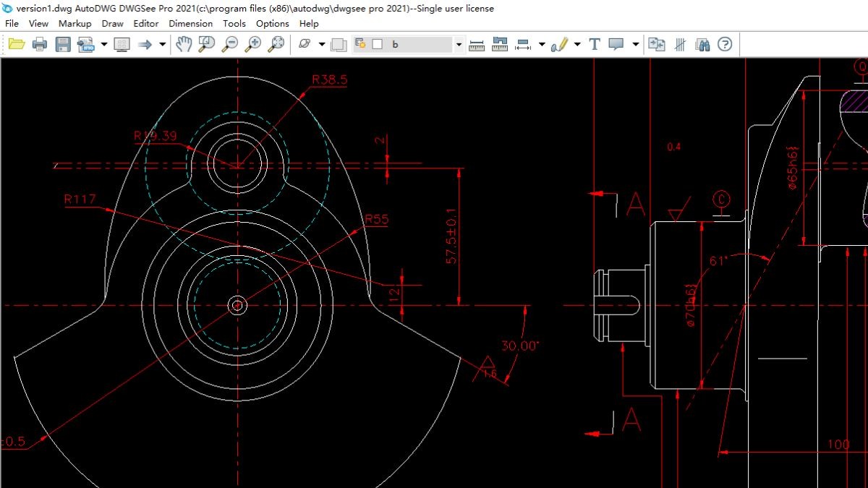Activate the Zoom Window magnifier tool
868x488 pixels.
[206, 44]
